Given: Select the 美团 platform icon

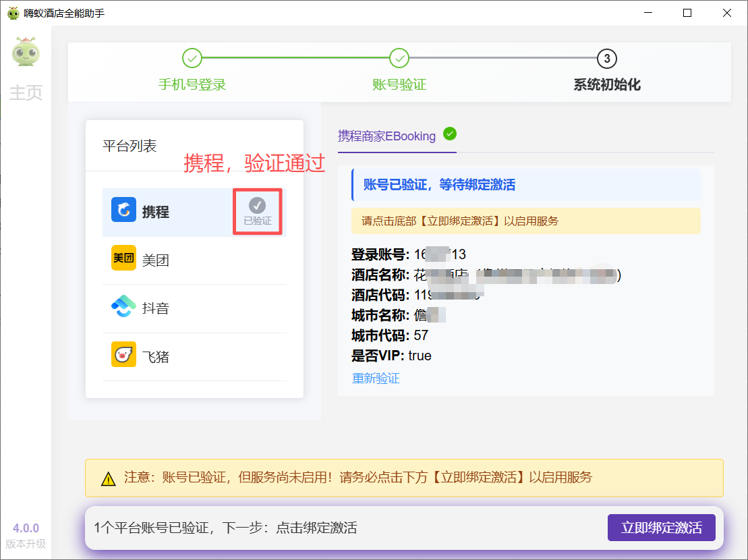Looking at the screenshot, I should [122, 259].
